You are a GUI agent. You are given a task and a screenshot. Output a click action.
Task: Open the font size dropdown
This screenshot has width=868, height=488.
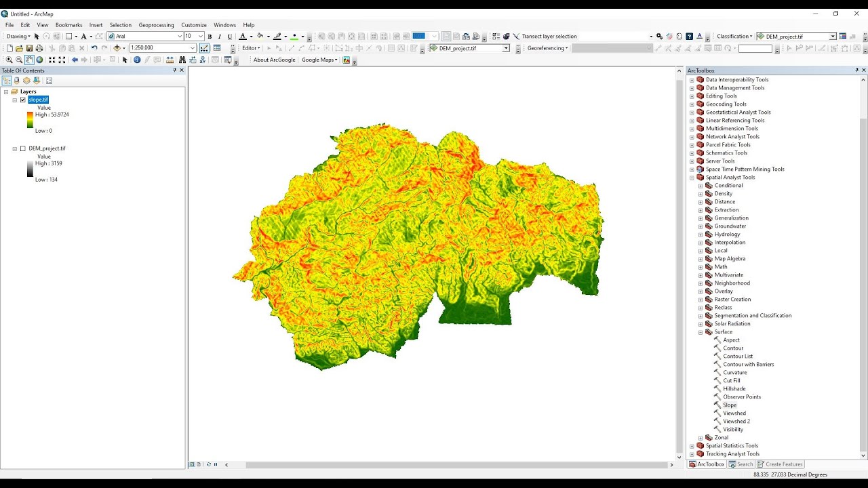[201, 37]
